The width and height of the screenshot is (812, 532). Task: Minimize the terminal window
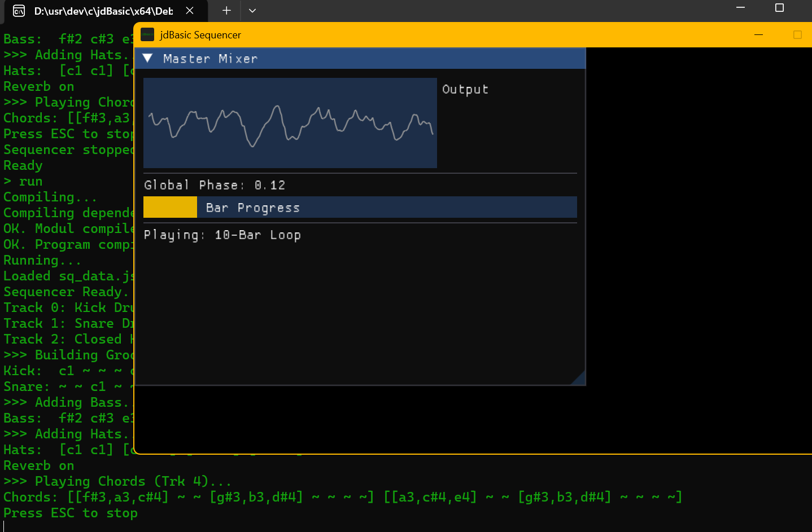(x=741, y=8)
